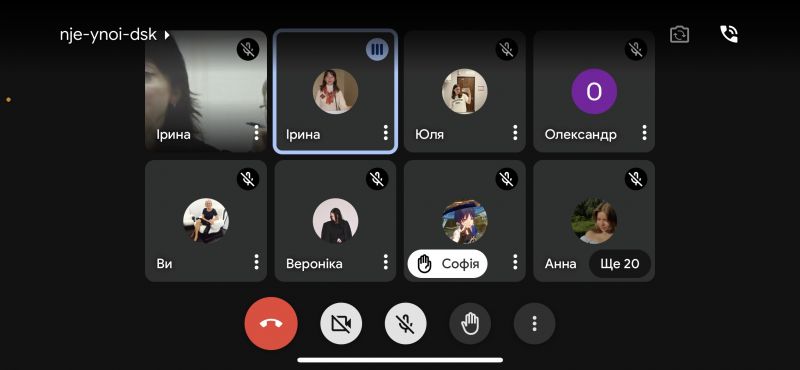Open the three-dot menu on the Ви tile
This screenshot has height=370, width=800.
click(256, 262)
